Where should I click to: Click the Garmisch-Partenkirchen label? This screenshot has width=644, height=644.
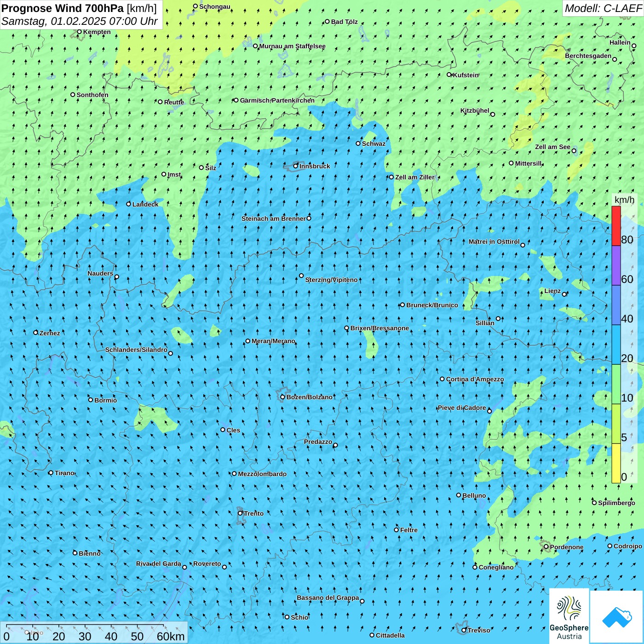(277, 100)
